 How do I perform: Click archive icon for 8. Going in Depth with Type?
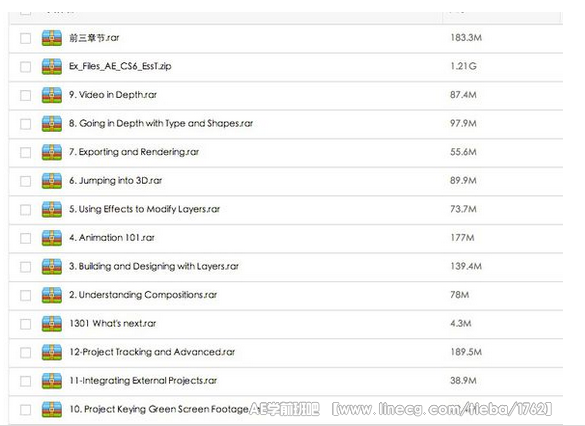(x=52, y=124)
